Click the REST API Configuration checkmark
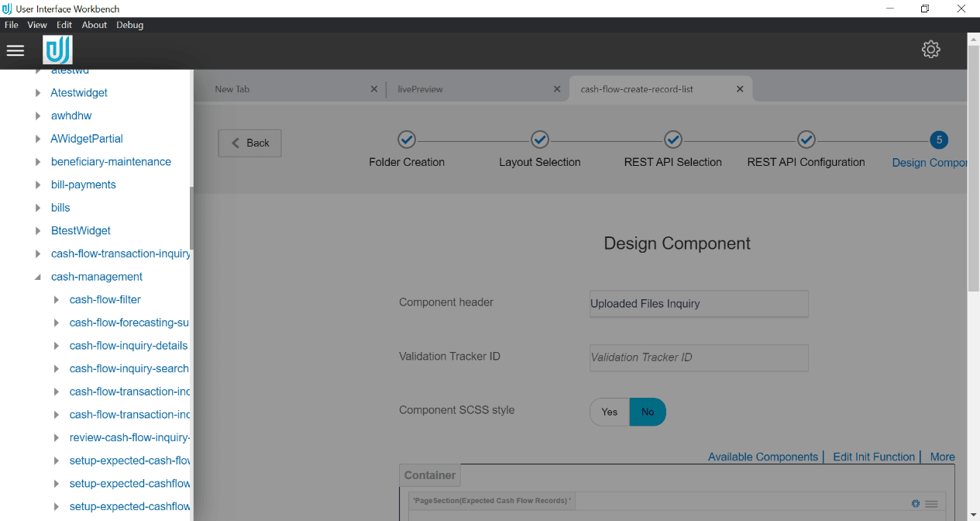Screen dimensions: 980x521 click(806, 140)
